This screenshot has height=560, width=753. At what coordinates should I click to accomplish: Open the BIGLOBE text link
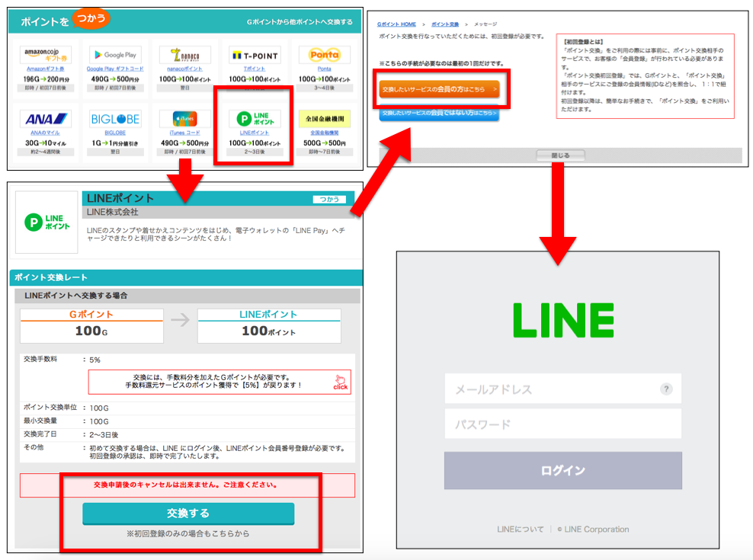115,133
